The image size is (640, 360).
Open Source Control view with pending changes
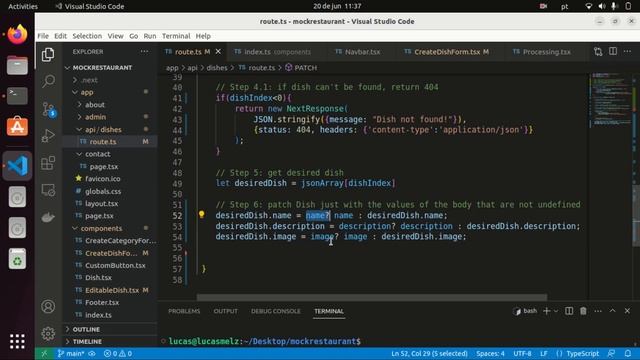point(49,109)
